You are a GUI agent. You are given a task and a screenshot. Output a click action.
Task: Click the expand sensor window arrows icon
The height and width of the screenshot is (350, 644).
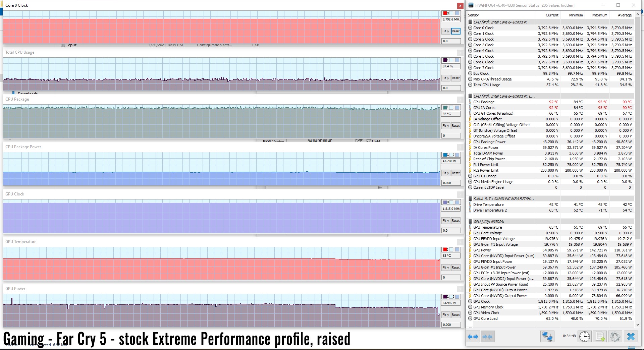[473, 337]
